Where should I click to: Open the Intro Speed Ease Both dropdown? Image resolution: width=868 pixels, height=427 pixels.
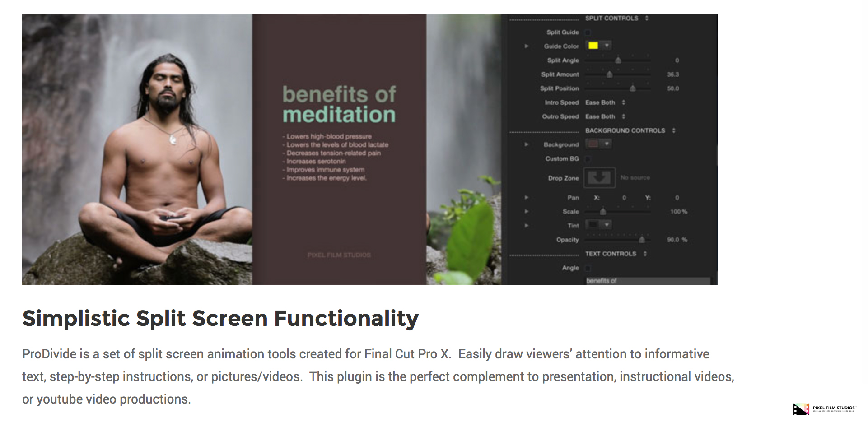(605, 102)
